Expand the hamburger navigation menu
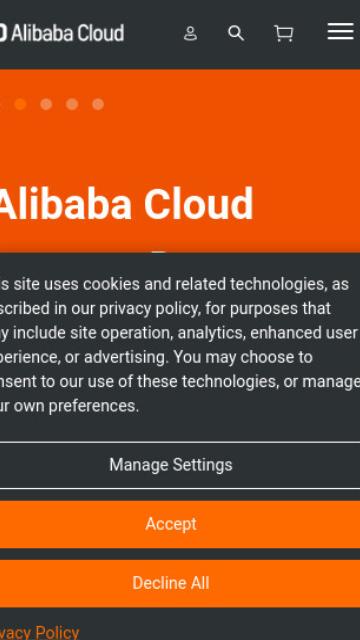This screenshot has width=360, height=640. [x=340, y=31]
